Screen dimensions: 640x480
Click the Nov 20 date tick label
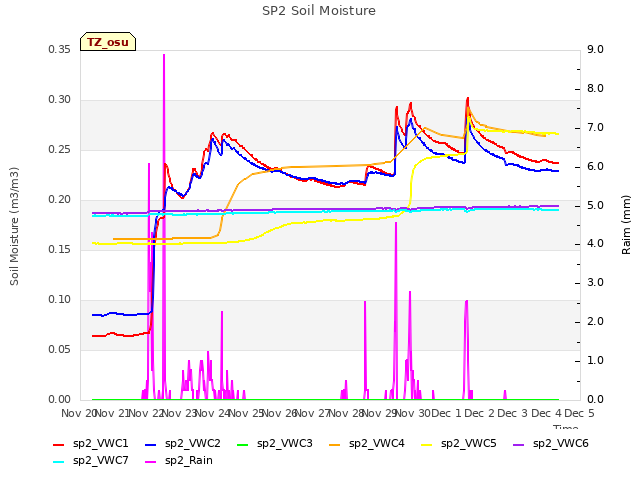[78, 413]
